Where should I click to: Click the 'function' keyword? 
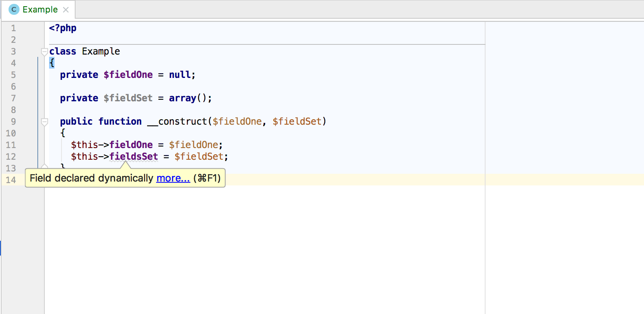tap(120, 122)
